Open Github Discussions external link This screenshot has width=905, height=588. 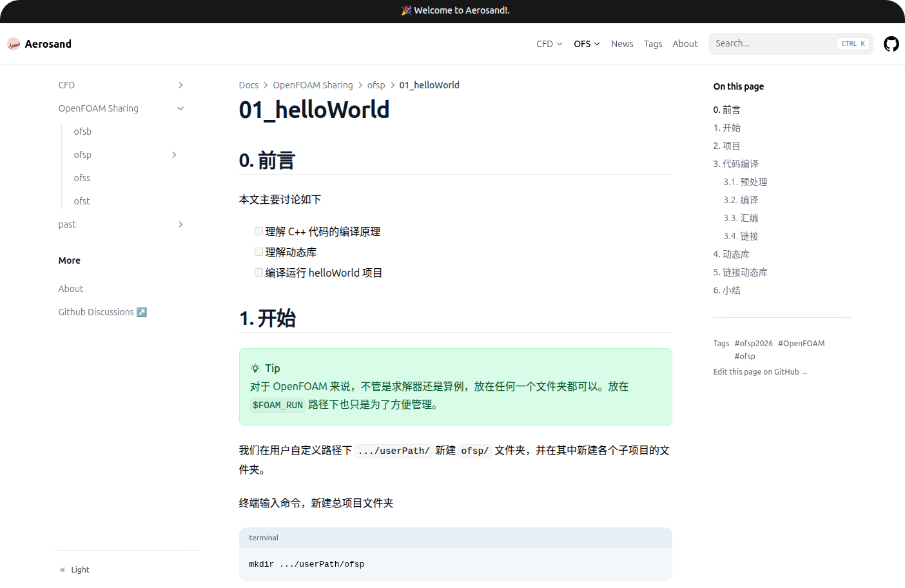(x=102, y=312)
